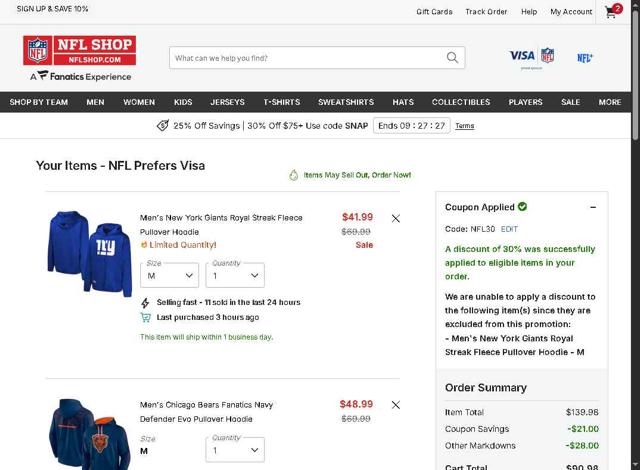Open the Giants hoodie product thumbnail
The height and width of the screenshot is (470, 640).
(x=89, y=254)
